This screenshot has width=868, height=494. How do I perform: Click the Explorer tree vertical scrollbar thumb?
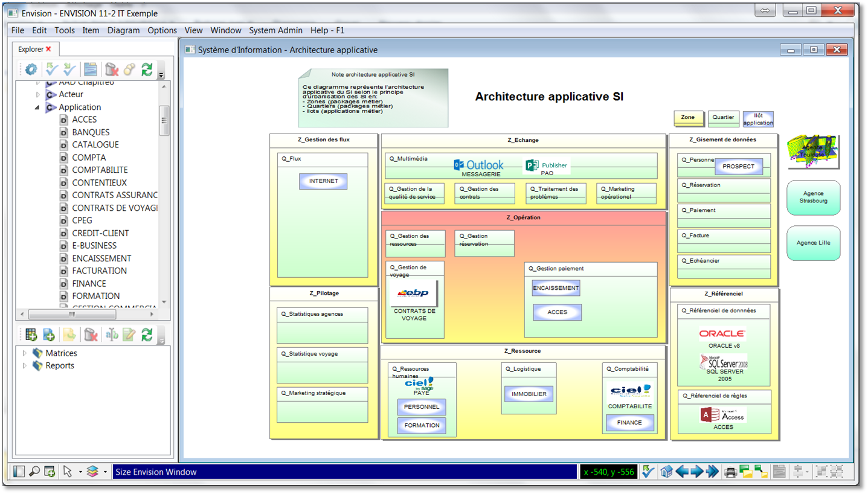pyautogui.click(x=164, y=120)
